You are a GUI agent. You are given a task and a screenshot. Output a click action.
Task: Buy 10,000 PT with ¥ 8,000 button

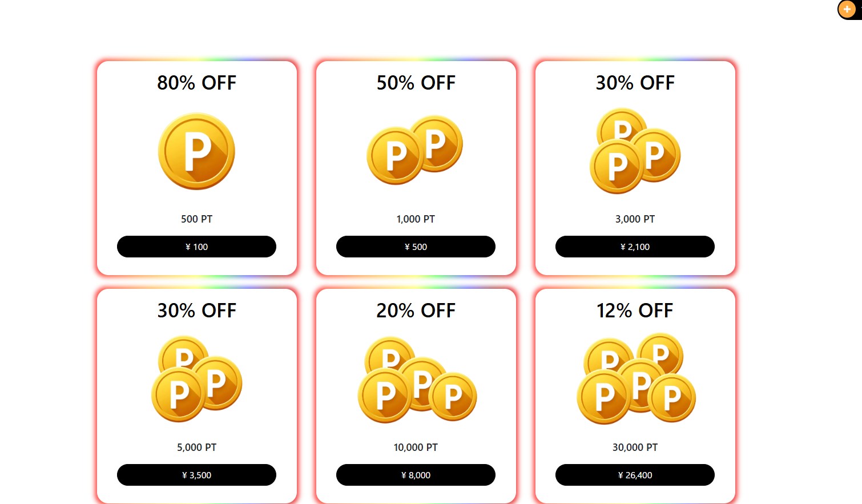click(x=416, y=475)
